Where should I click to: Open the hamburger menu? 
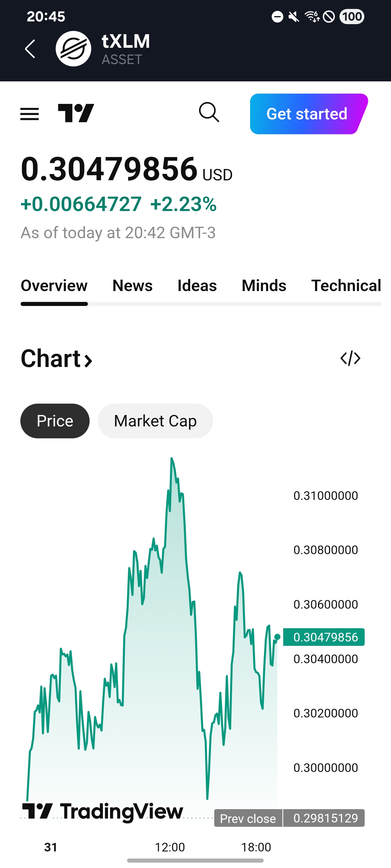pyautogui.click(x=30, y=114)
